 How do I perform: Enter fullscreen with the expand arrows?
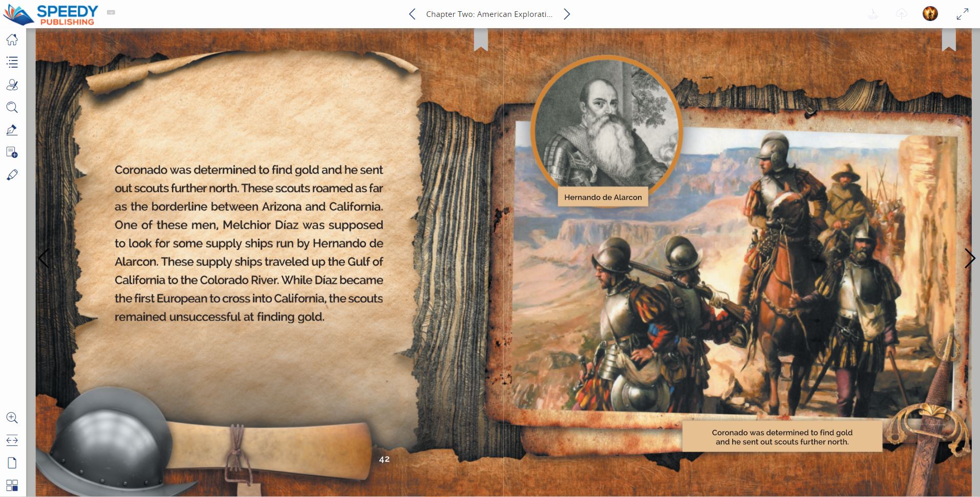(x=963, y=14)
